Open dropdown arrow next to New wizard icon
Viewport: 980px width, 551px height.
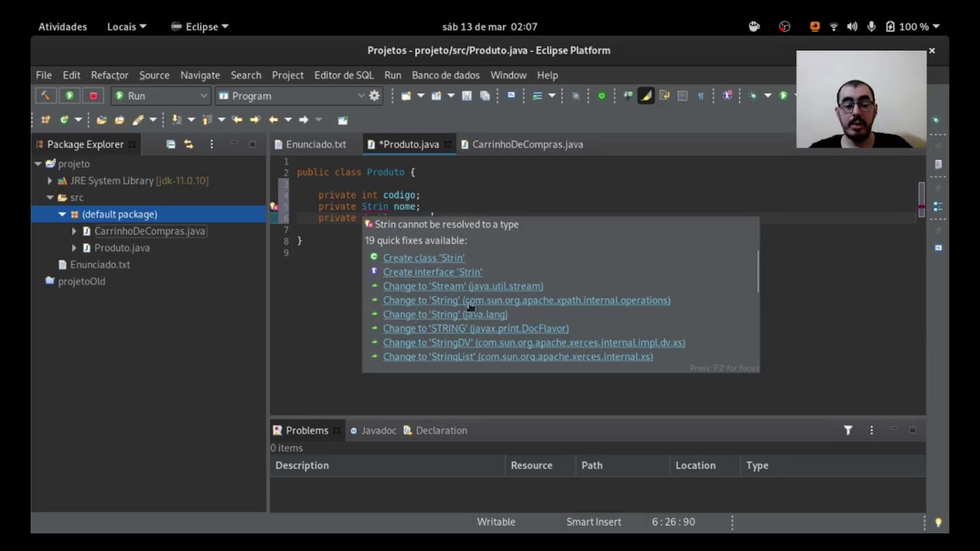tap(420, 96)
